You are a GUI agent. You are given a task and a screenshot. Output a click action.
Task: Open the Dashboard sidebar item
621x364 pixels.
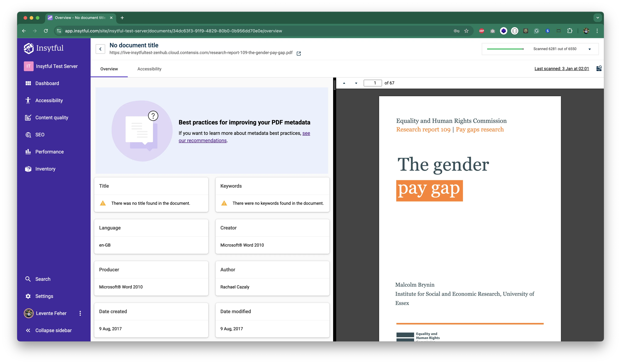click(47, 83)
